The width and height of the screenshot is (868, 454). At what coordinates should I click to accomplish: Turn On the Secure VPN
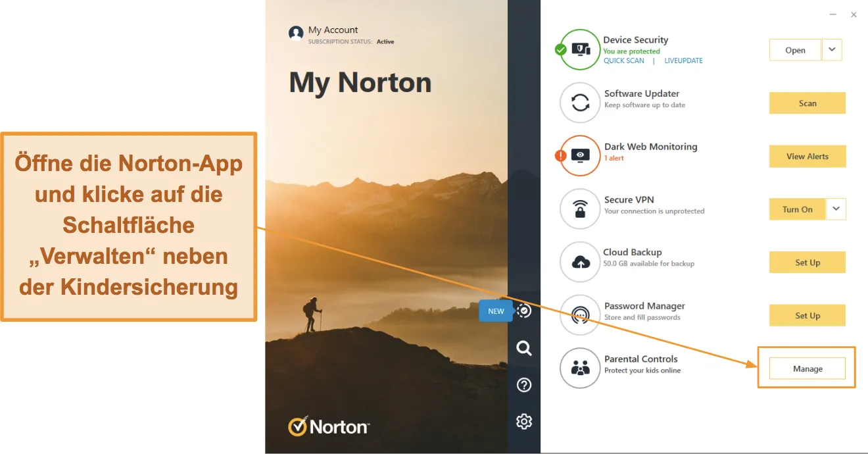coord(798,209)
